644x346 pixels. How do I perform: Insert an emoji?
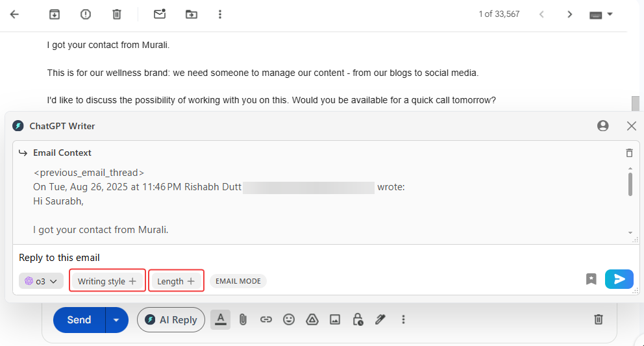click(289, 319)
